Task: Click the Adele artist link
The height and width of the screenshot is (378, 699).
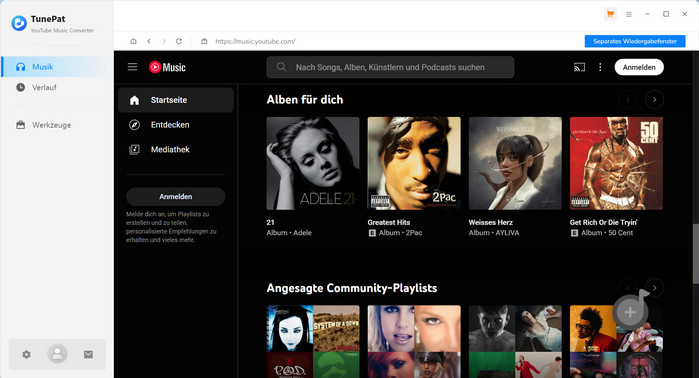Action: point(302,233)
